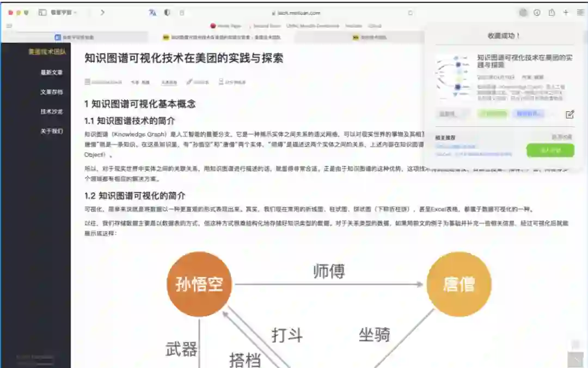Click the 收藏成功！ popup header
Image resolution: width=588 pixels, height=368 pixels.
pos(504,35)
